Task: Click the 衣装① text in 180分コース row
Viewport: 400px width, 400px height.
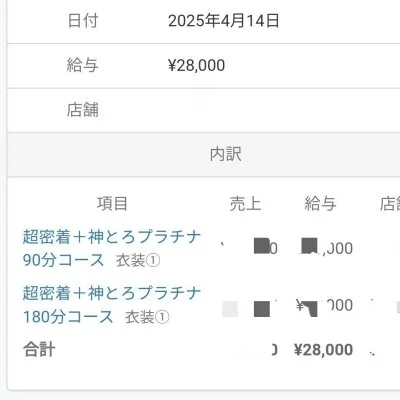Action: 147,317
